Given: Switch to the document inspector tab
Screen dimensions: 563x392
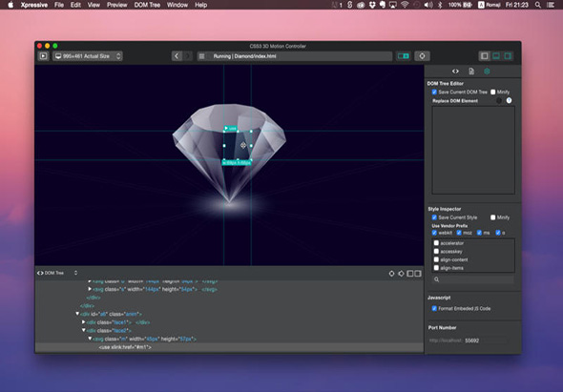Looking at the screenshot, I should 471,72.
